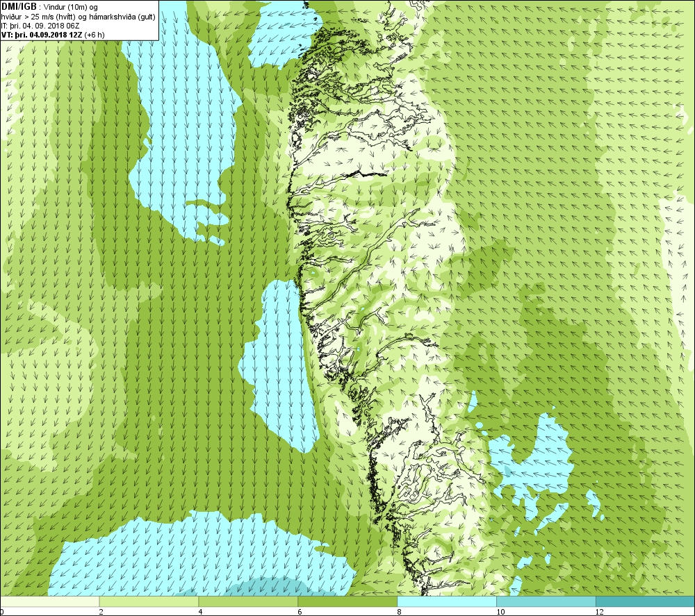Click the legend swatch above 12 m/s
This screenshot has width=695, height=616.
click(x=646, y=601)
